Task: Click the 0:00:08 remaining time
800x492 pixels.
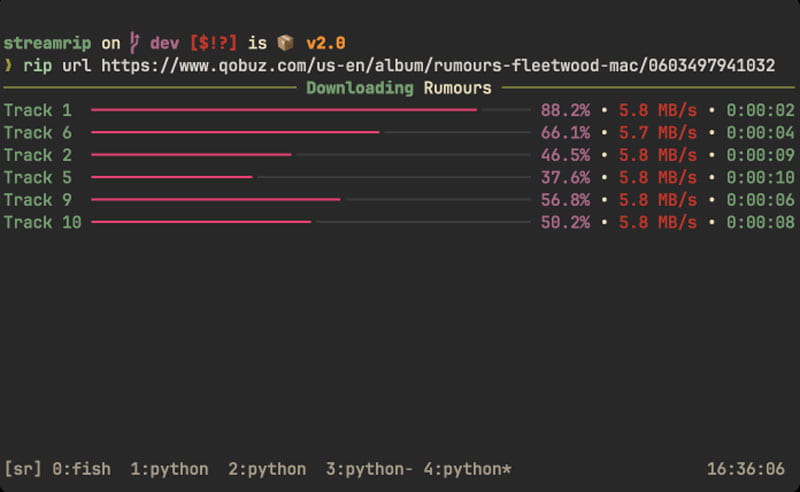Action: click(x=761, y=223)
